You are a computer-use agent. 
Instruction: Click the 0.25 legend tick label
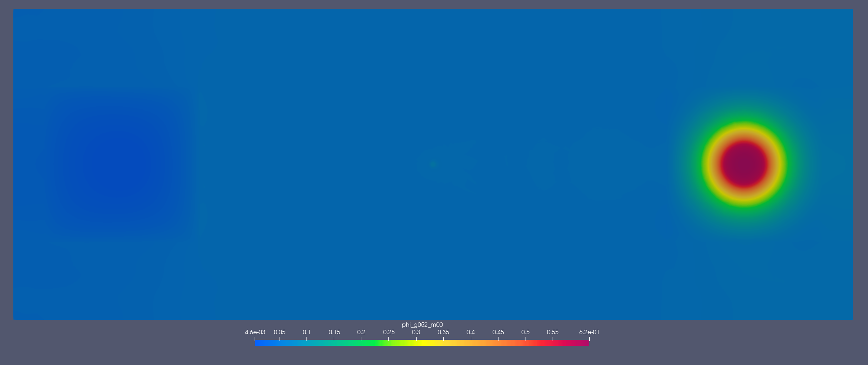(x=389, y=332)
